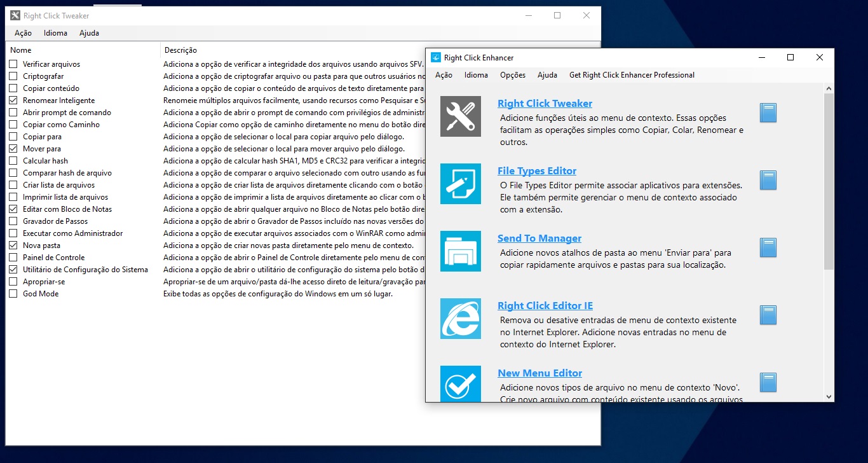
Task: Open help book icon beside Right Click Tweaker
Action: (768, 113)
